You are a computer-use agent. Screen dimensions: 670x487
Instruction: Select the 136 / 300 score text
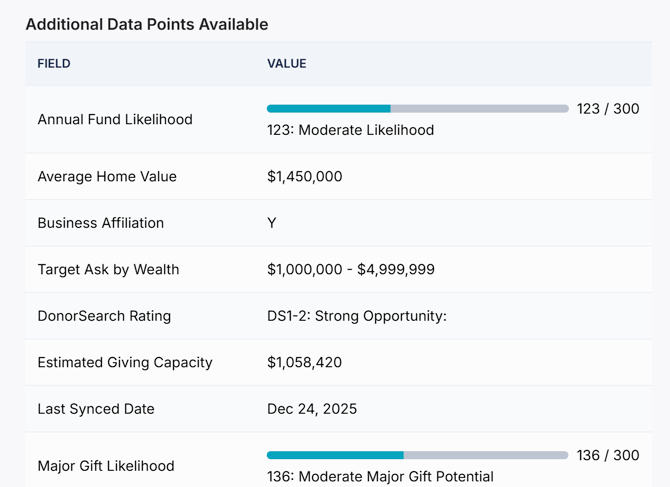tap(608, 456)
